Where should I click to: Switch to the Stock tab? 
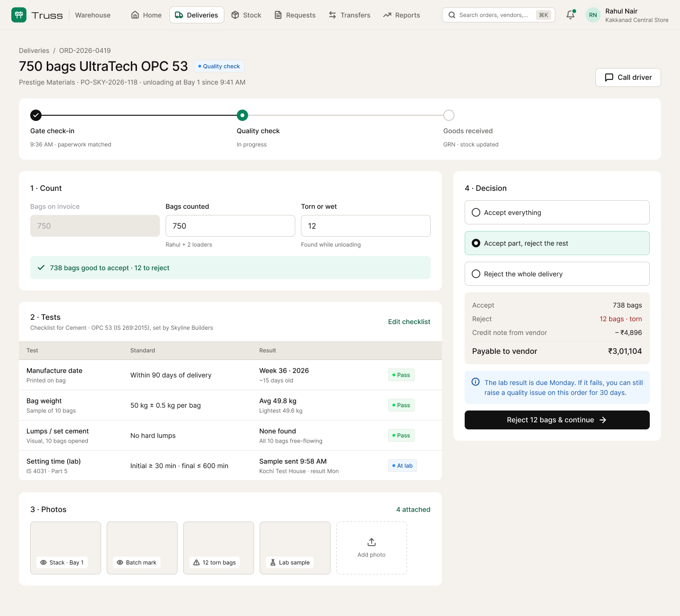click(x=246, y=15)
